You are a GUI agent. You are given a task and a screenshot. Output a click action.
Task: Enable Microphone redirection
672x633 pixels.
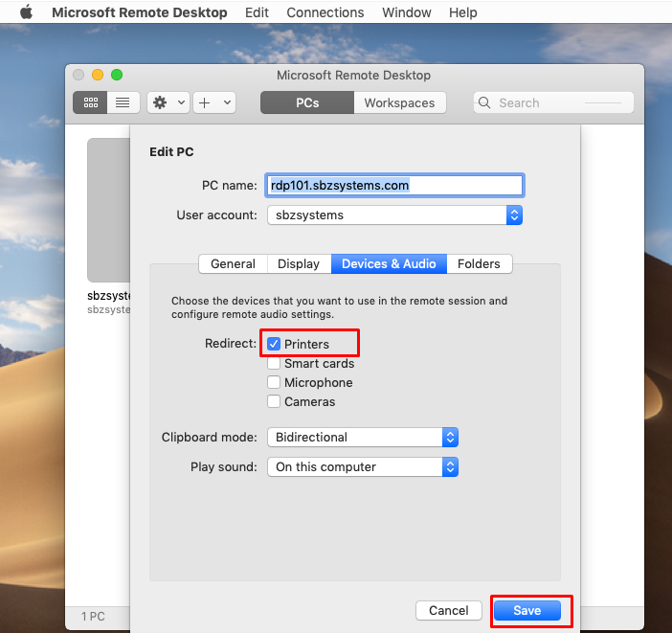(274, 382)
